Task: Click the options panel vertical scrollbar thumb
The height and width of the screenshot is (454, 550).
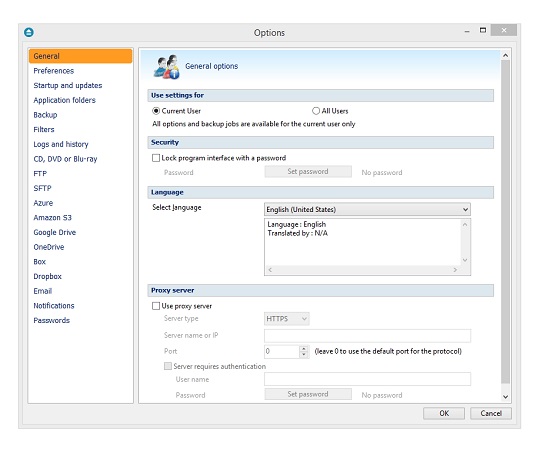Action: 505,222
